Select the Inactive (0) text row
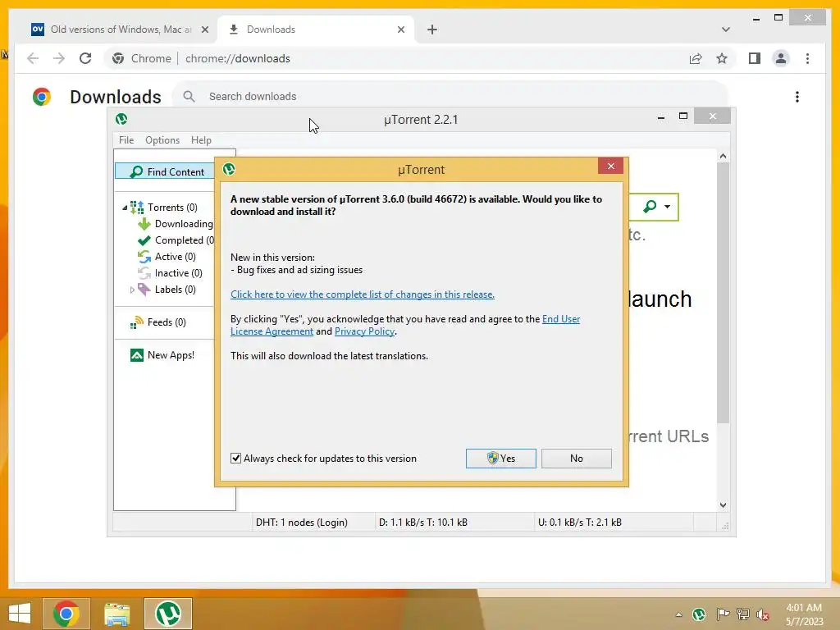840x630 pixels. pos(178,273)
